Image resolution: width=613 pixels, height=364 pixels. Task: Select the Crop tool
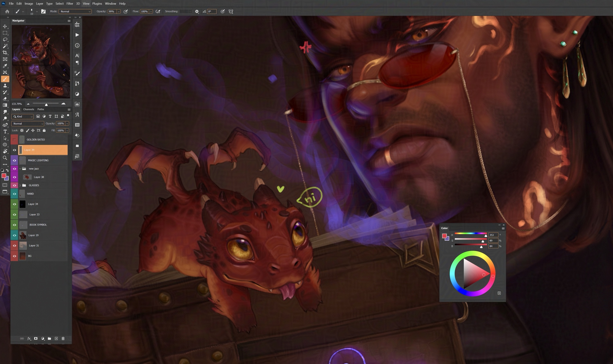click(5, 53)
